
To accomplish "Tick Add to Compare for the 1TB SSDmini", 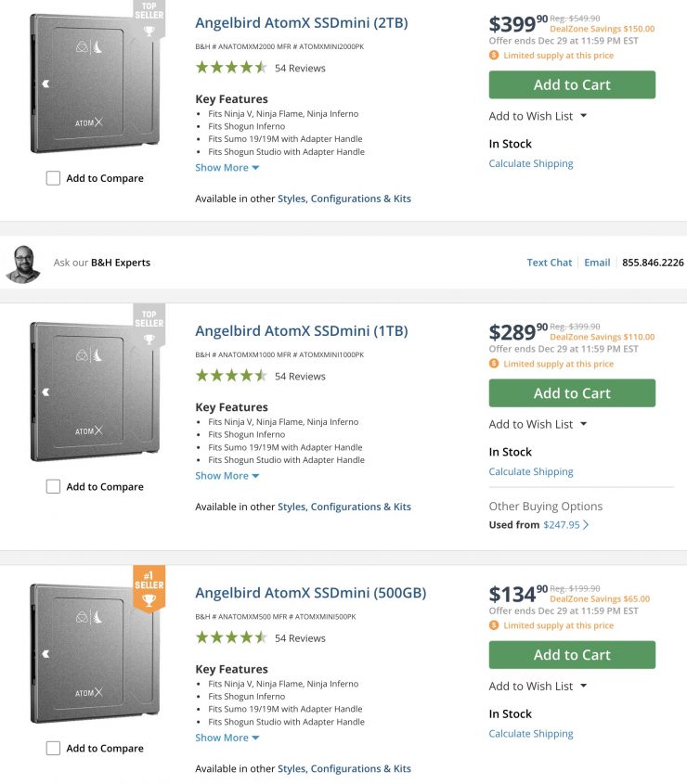I will 53,486.
